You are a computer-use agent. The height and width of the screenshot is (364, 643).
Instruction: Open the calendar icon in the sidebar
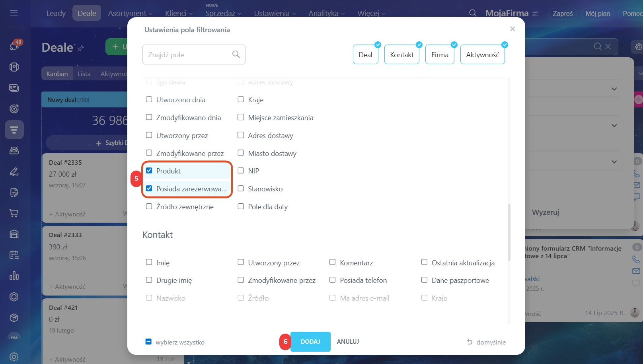point(14,255)
